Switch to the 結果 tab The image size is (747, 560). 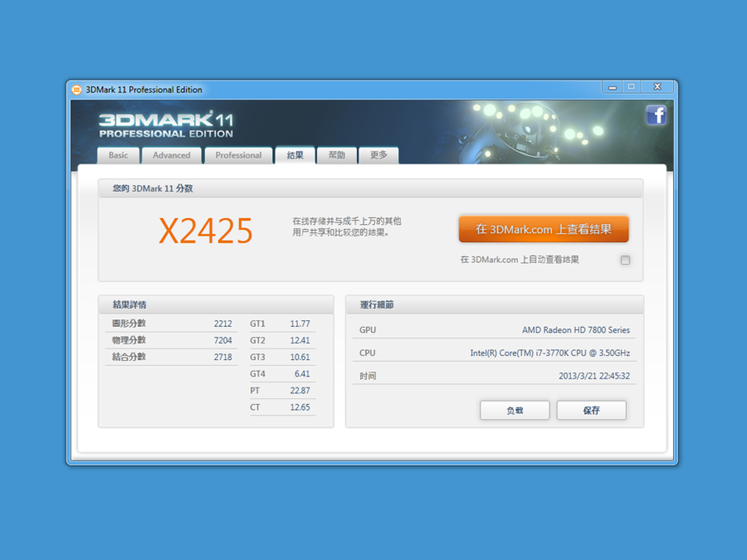[x=295, y=155]
